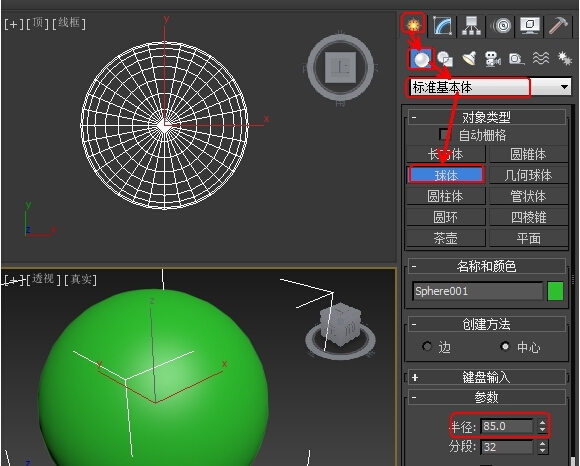Click the 四棱锥 button
Image resolution: width=580 pixels, height=466 pixels.
529,217
